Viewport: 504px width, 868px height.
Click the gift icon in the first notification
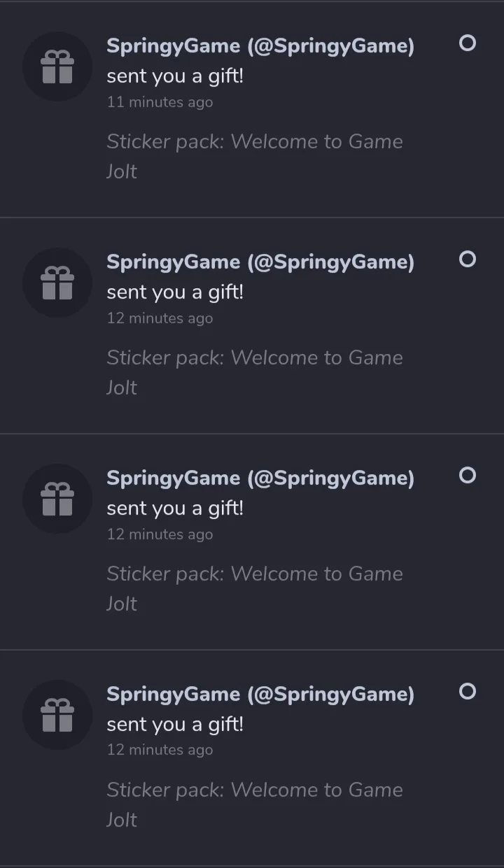coord(57,67)
